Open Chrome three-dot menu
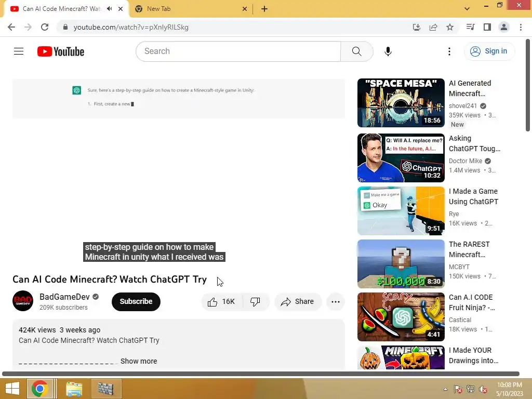 click(x=521, y=27)
